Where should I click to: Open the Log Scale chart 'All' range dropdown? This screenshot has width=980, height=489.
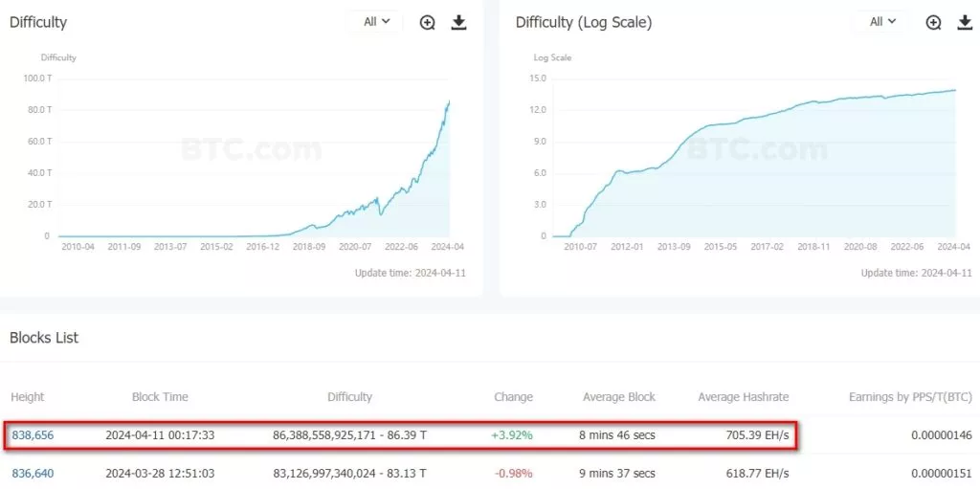(882, 21)
